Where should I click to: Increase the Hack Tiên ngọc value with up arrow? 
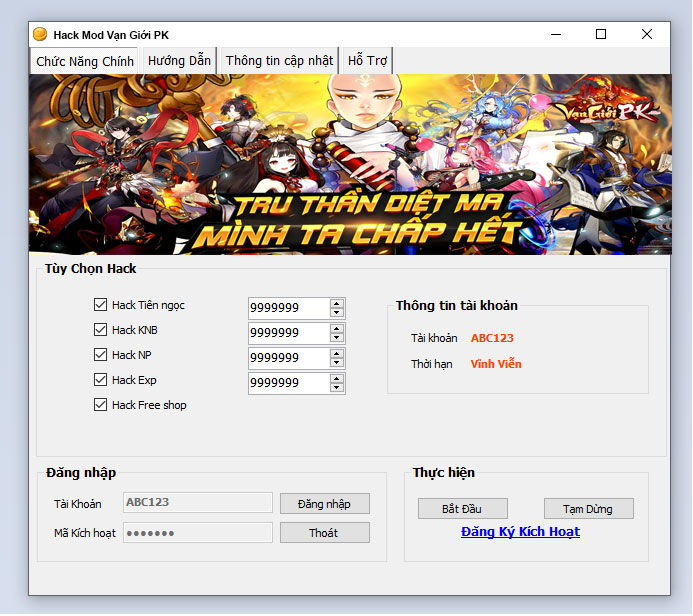337,304
